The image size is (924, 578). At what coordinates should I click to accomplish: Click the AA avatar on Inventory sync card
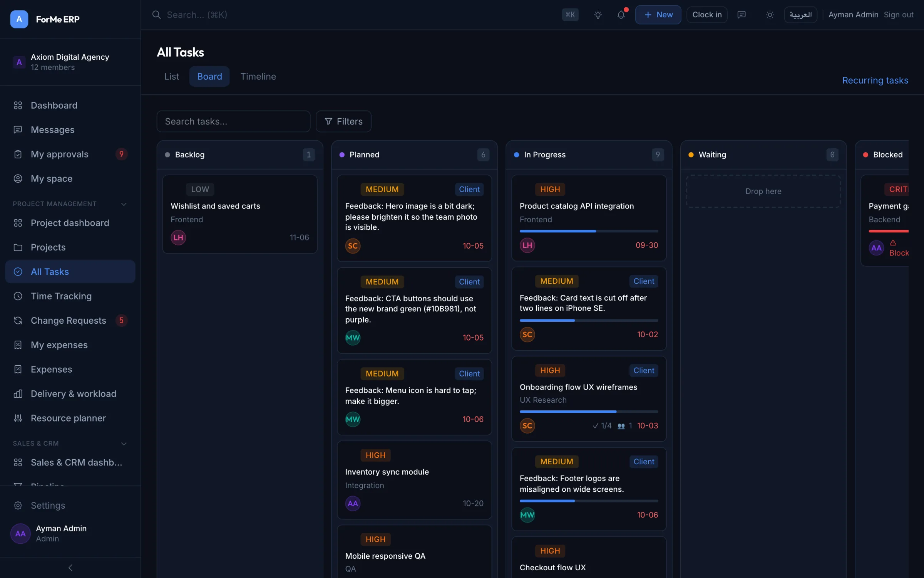click(353, 503)
